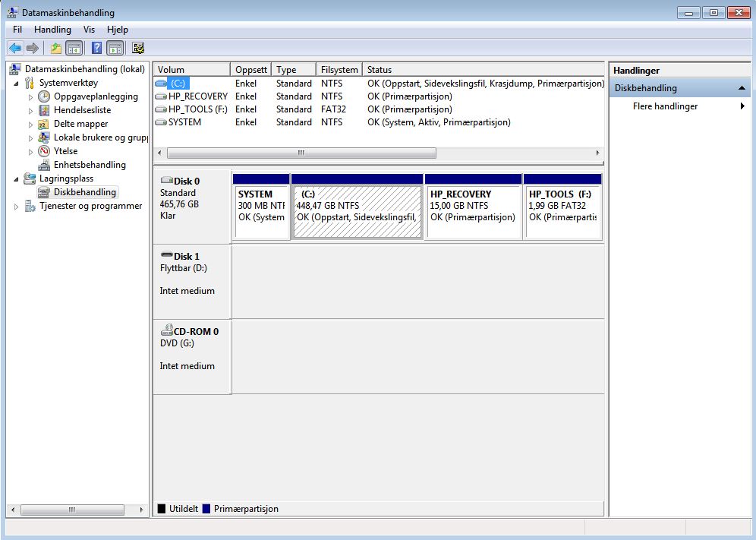Click the Tjenester og programmer icon
Screen dimensions: 756x540
coord(30,206)
